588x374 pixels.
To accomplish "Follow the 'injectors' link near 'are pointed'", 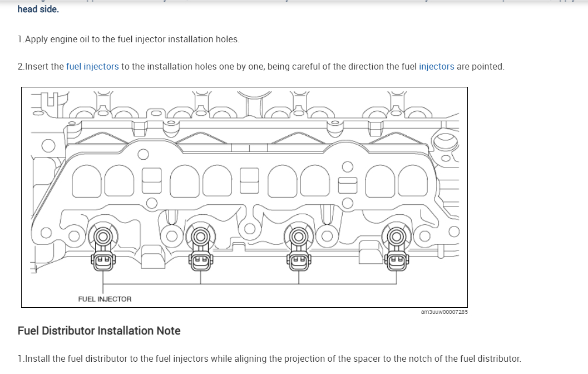I will 436,66.
